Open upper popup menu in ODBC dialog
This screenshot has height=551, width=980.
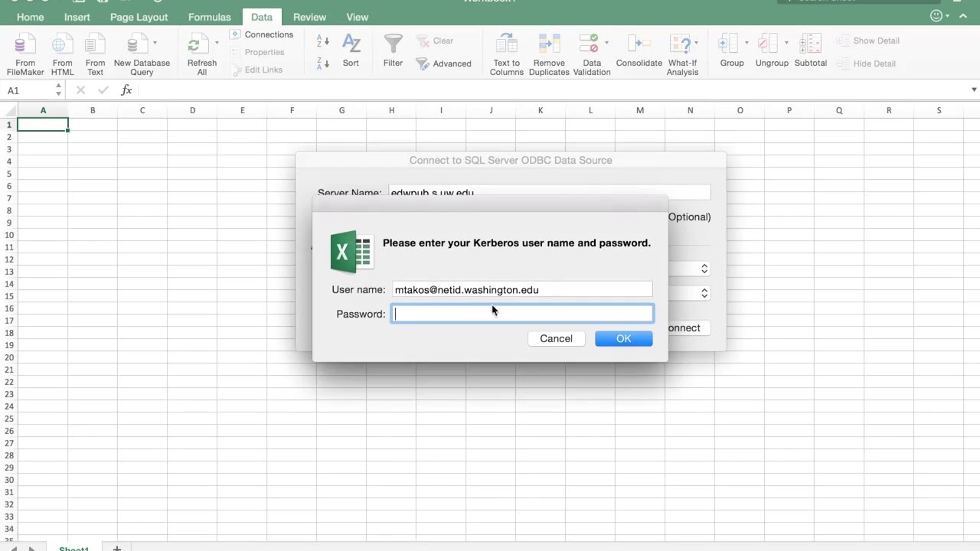coord(704,269)
